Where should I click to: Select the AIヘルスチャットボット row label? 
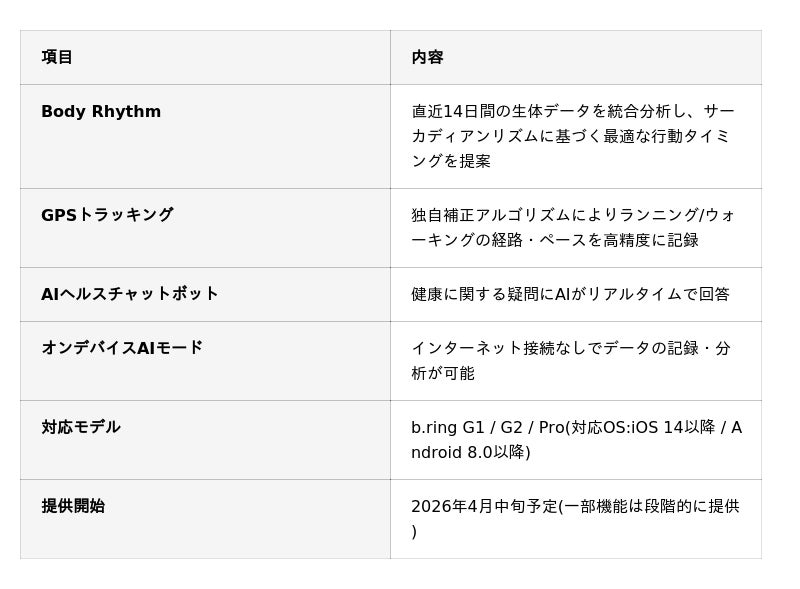(x=130, y=294)
